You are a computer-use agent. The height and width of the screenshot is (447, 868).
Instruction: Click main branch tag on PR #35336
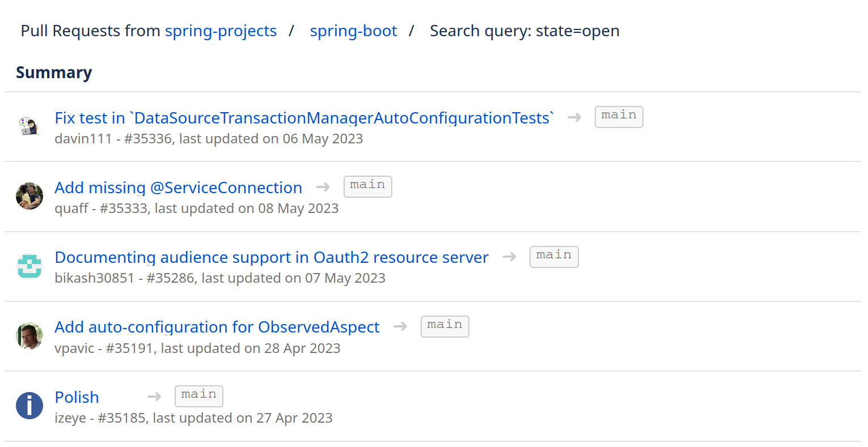[x=619, y=117]
